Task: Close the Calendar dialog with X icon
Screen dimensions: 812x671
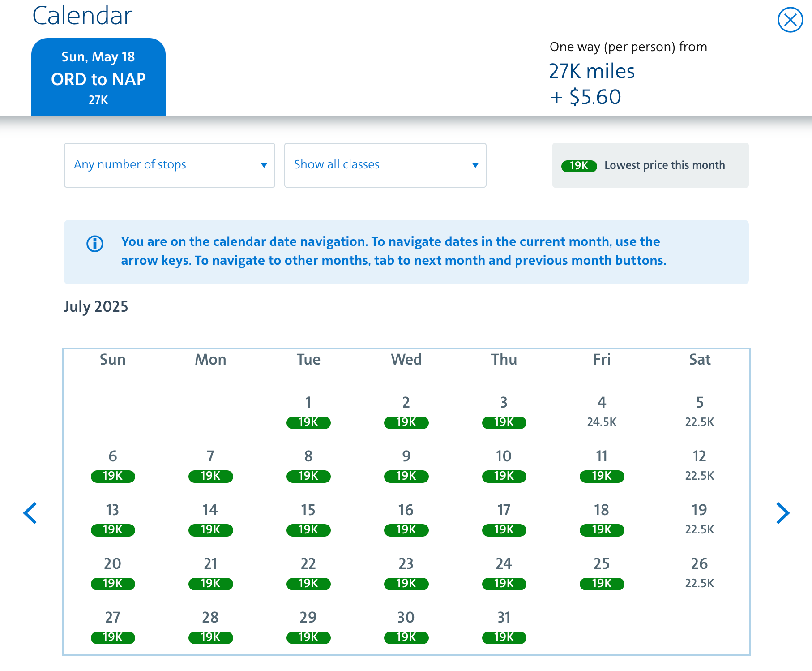Action: 790,20
